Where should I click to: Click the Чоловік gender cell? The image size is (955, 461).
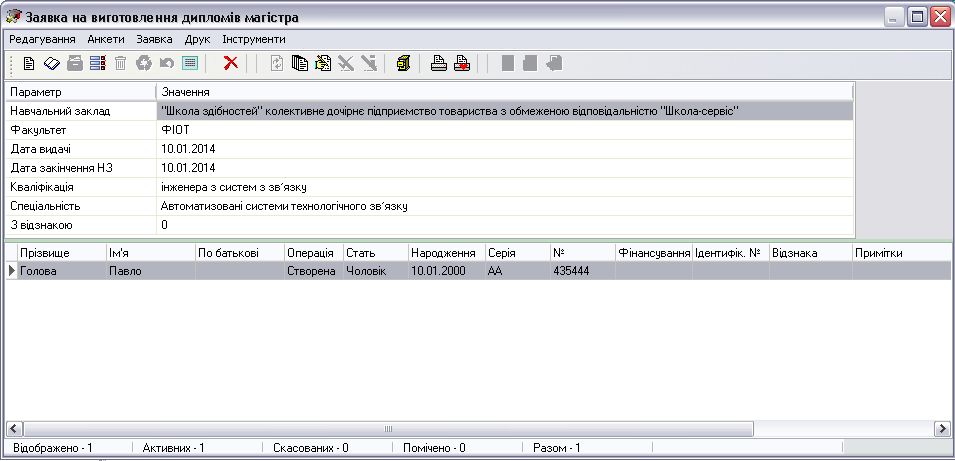pyautogui.click(x=376, y=271)
